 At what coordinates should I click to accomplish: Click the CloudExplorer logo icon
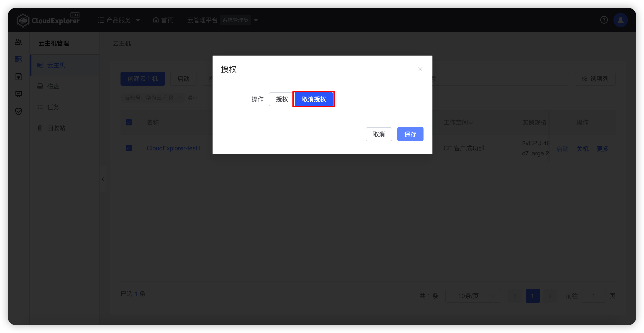[23, 20]
